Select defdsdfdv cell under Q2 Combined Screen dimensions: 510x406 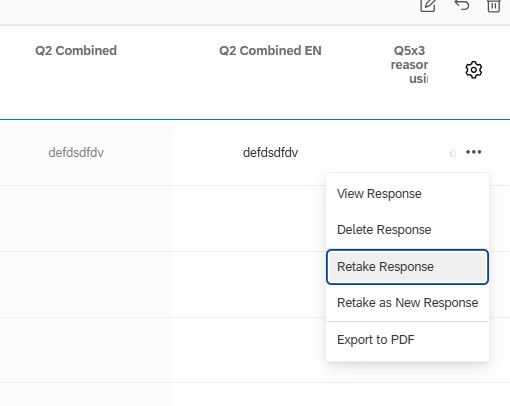coord(76,153)
